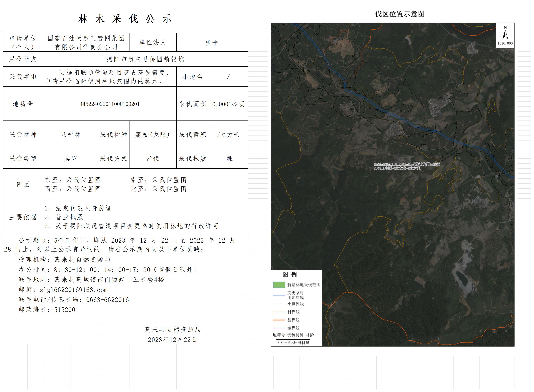This screenshot has height=392, width=534.
Task: Click the email address slgl66220169163.com
Action: (74, 290)
